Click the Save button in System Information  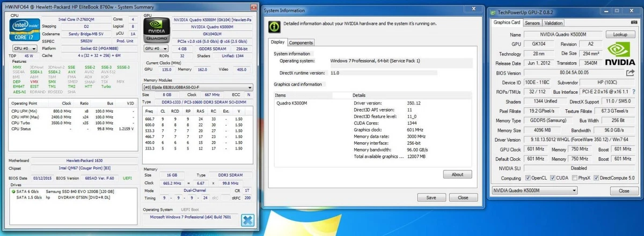click(x=431, y=197)
